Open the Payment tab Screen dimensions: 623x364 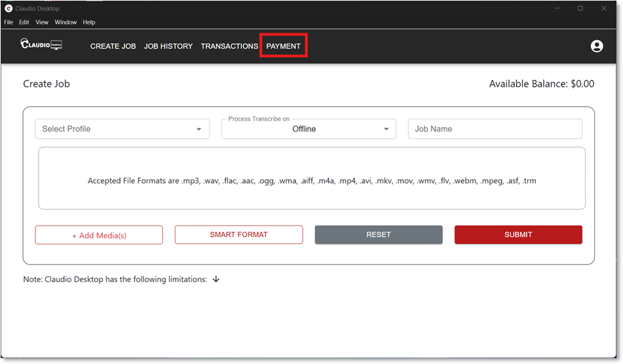283,46
